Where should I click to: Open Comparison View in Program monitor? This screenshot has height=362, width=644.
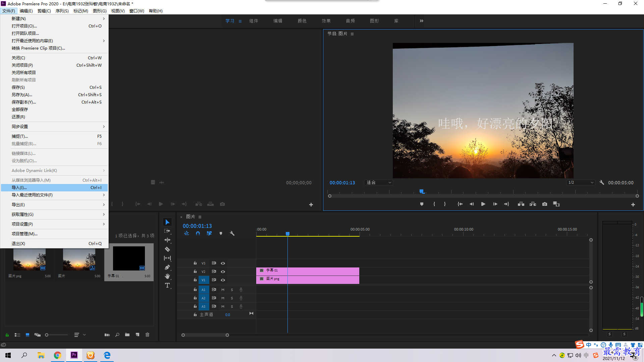[556, 204]
